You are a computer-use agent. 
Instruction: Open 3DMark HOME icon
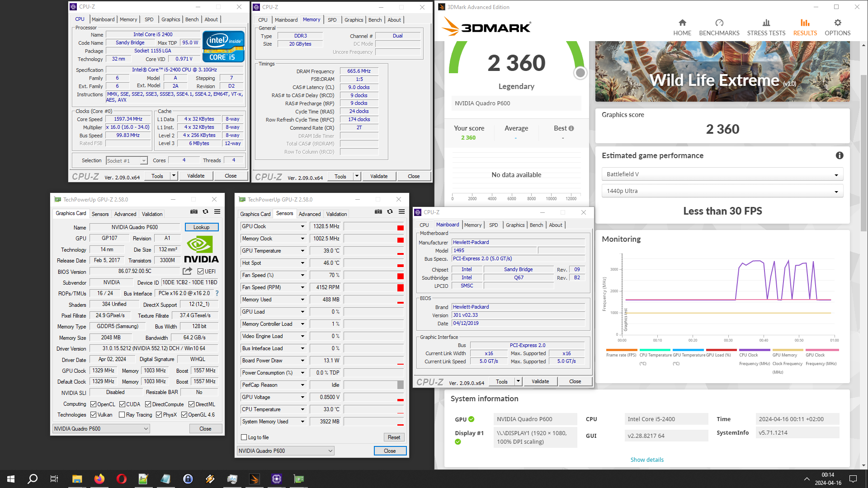point(682,23)
